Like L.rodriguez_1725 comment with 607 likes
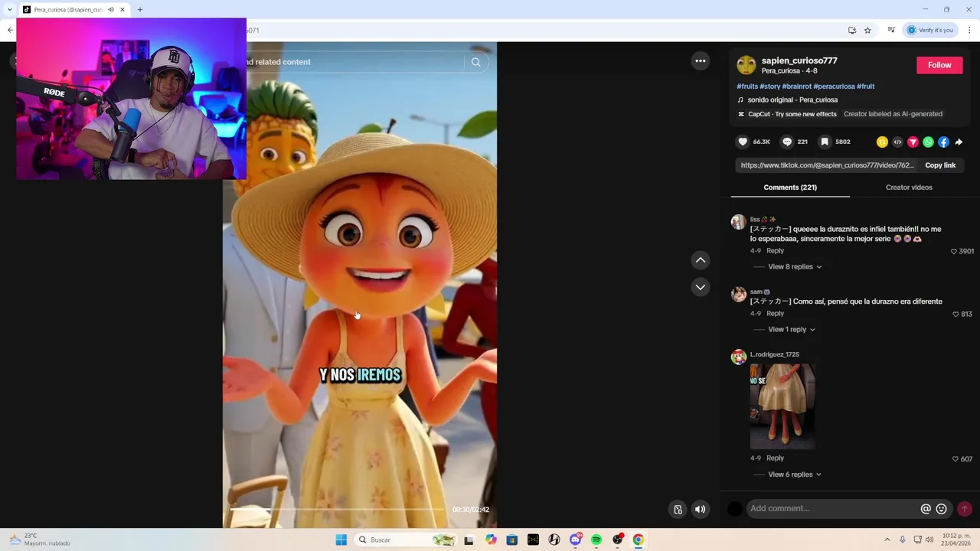 coord(955,459)
